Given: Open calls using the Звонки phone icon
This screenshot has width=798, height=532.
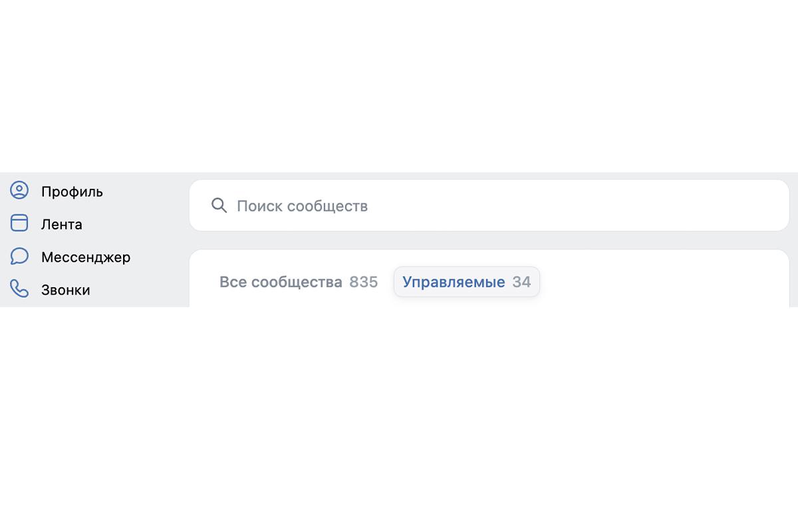Looking at the screenshot, I should (19, 289).
